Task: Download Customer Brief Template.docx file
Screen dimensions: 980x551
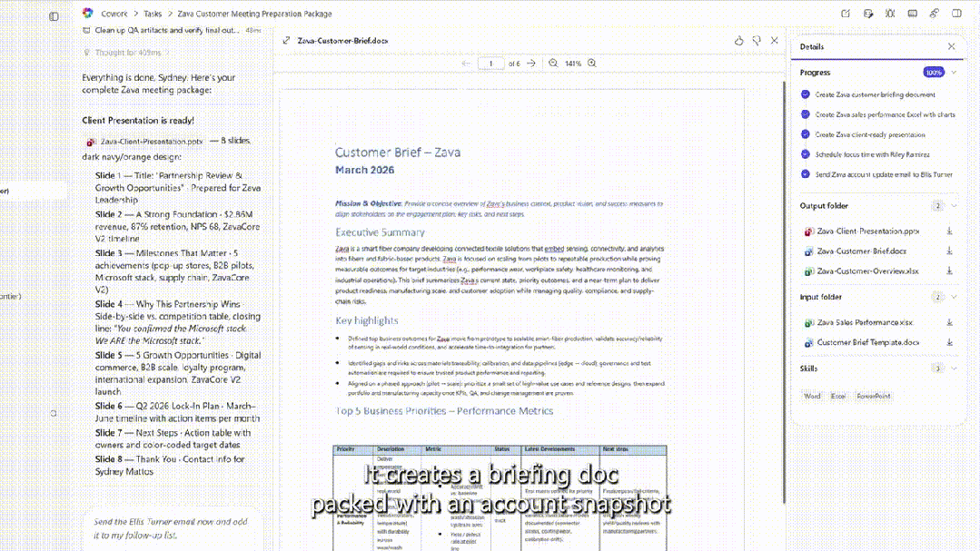Action: point(949,342)
